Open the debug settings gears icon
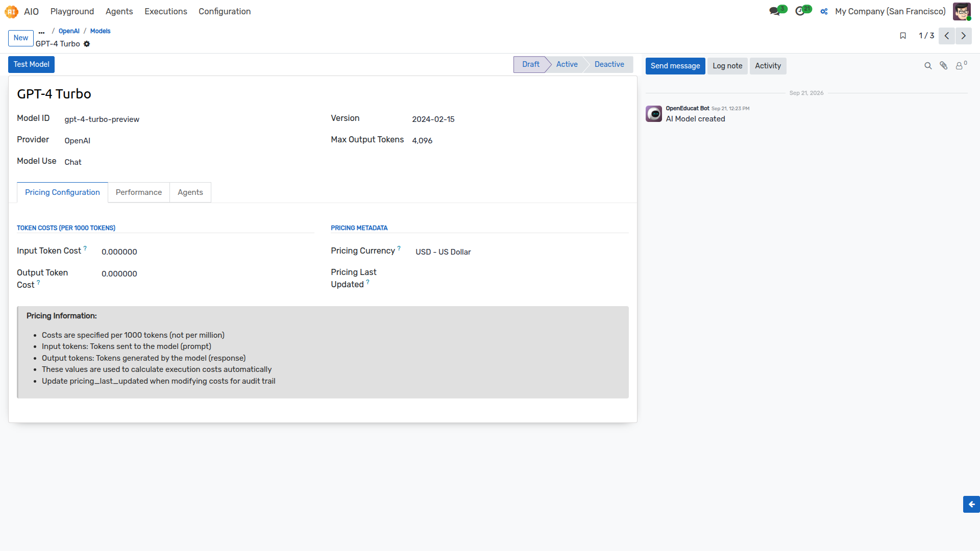Image resolution: width=980 pixels, height=551 pixels. (824, 11)
